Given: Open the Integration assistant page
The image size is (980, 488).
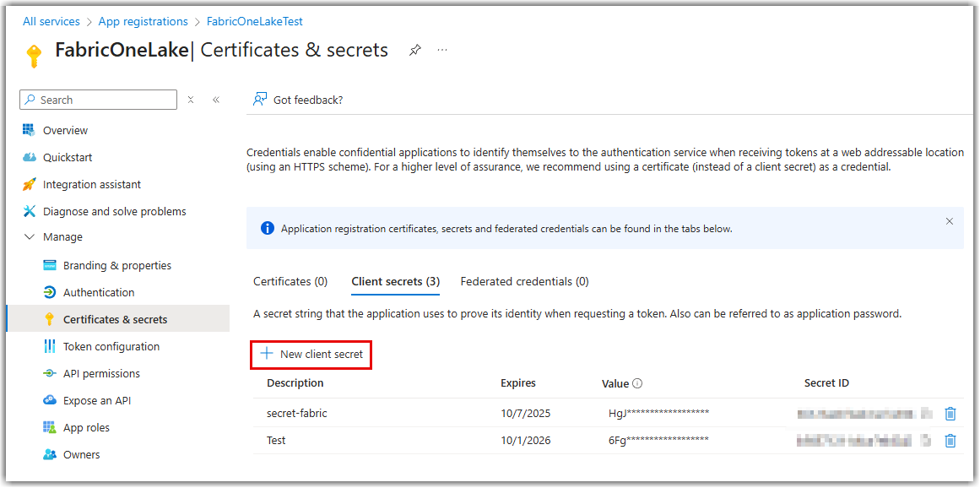Looking at the screenshot, I should (x=91, y=185).
